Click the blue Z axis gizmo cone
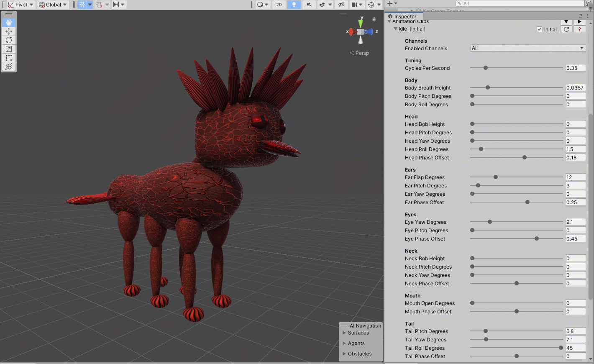Image resolution: width=594 pixels, height=364 pixels. [368, 32]
